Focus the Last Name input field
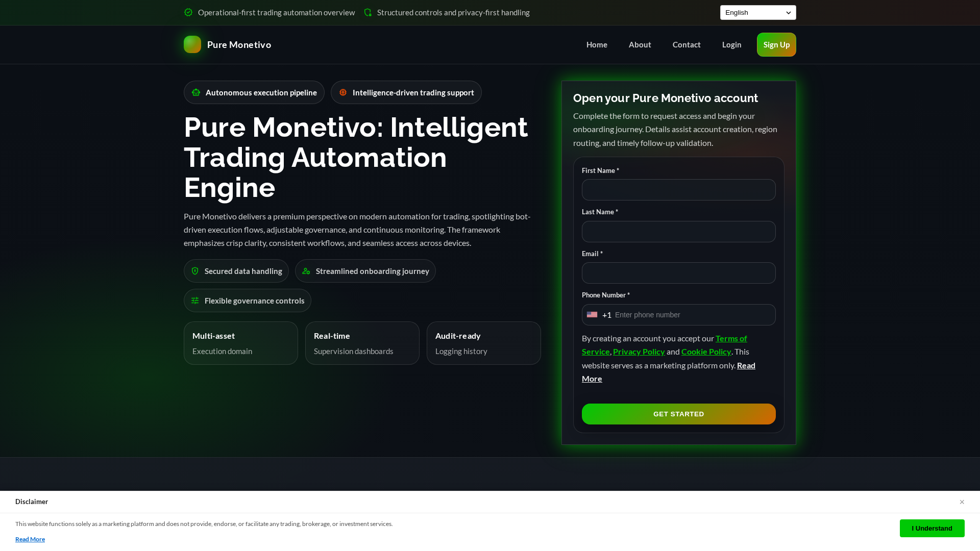 tap(678, 232)
